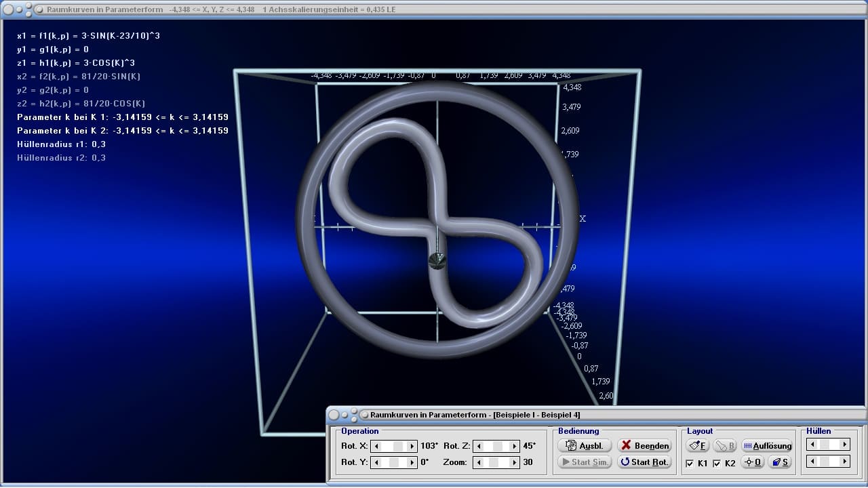The height and width of the screenshot is (488, 868).
Task: Click the y1 = g1(k,p) = 0 text
Action: [53, 49]
